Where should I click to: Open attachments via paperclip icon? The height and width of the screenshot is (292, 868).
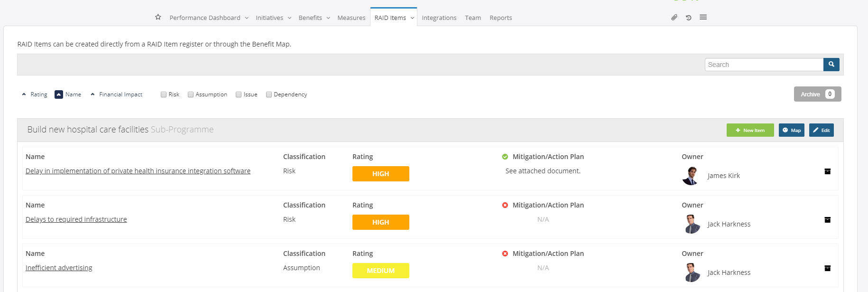point(674,18)
